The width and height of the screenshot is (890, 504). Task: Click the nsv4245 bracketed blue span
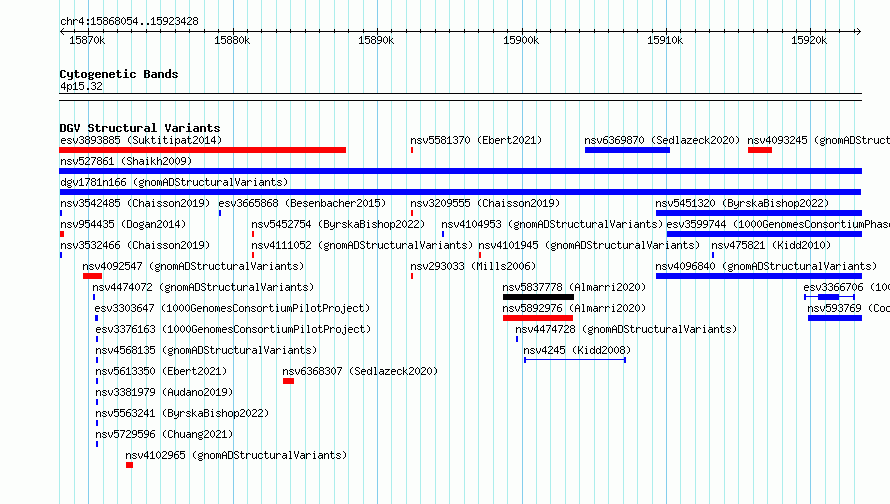(x=575, y=360)
